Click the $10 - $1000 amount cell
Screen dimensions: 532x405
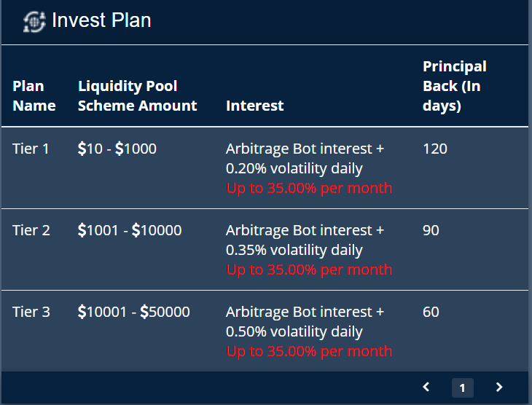pos(117,149)
